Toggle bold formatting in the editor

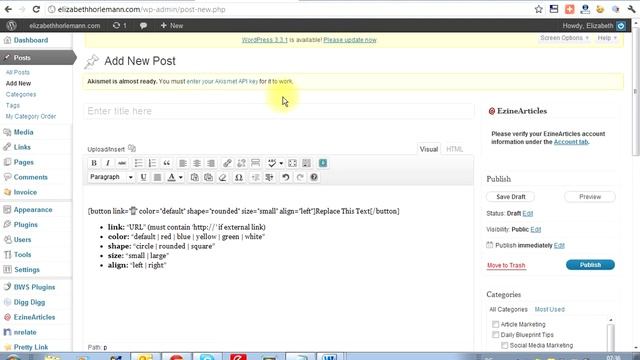pyautogui.click(x=94, y=163)
